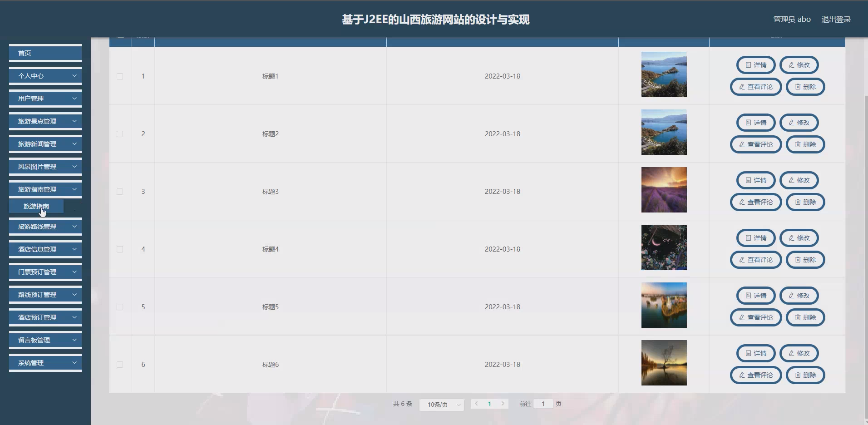Expand the 个人中心 menu
The height and width of the screenshot is (425, 868).
pos(45,76)
